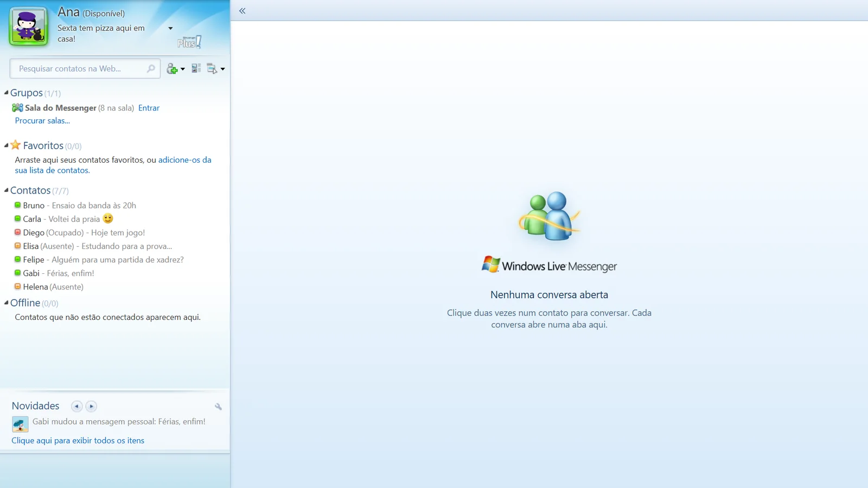Click Entrar to join Sala do Messenger
Image resolution: width=868 pixels, height=488 pixels.
(149, 108)
